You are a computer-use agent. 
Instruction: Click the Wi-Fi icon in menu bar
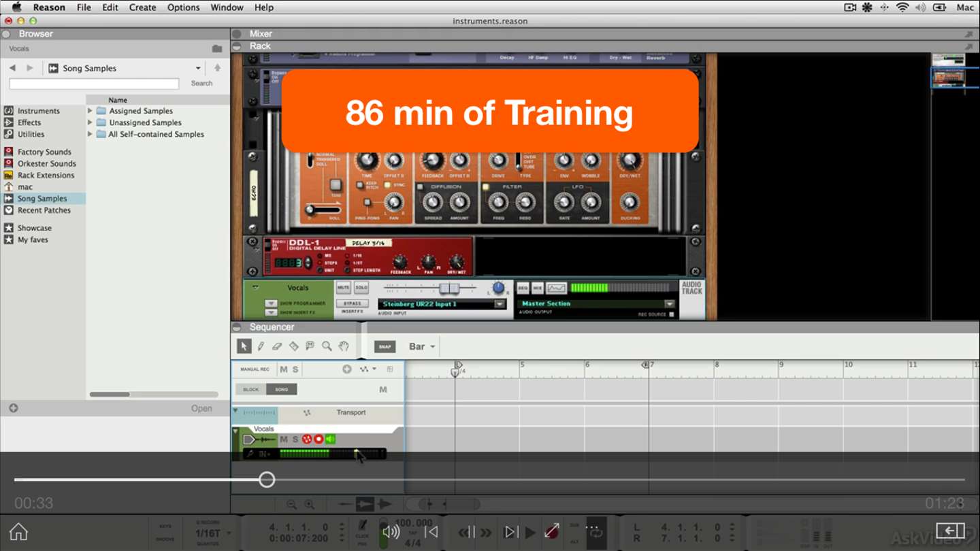902,7
